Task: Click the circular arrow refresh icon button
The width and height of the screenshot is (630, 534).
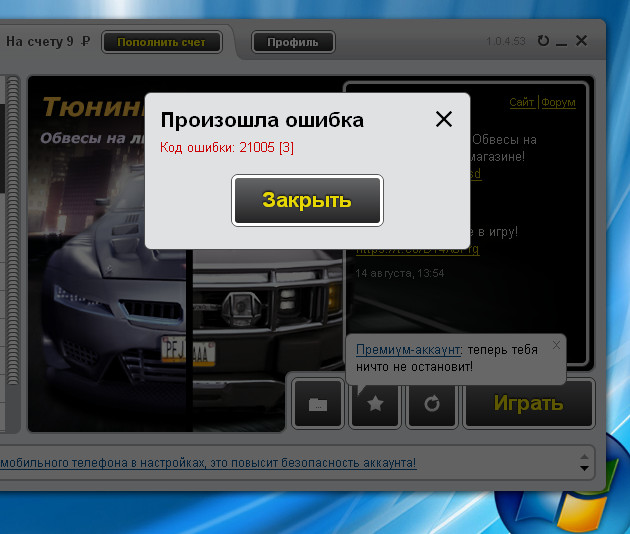Action: pyautogui.click(x=431, y=404)
